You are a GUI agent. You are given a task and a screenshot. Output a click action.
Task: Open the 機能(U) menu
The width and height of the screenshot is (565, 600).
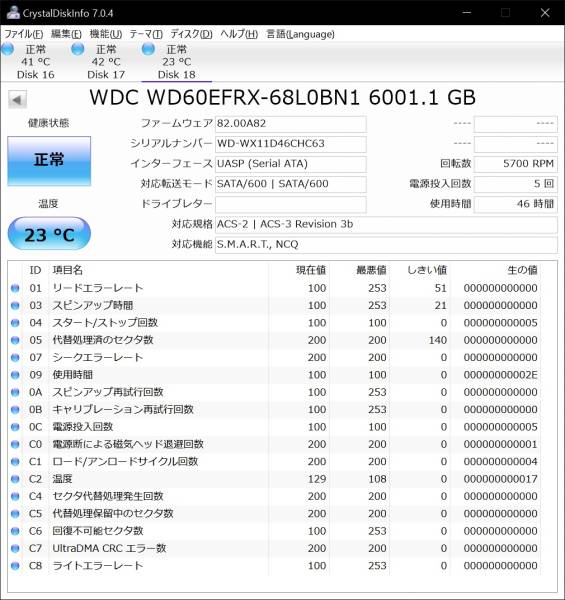point(106,34)
